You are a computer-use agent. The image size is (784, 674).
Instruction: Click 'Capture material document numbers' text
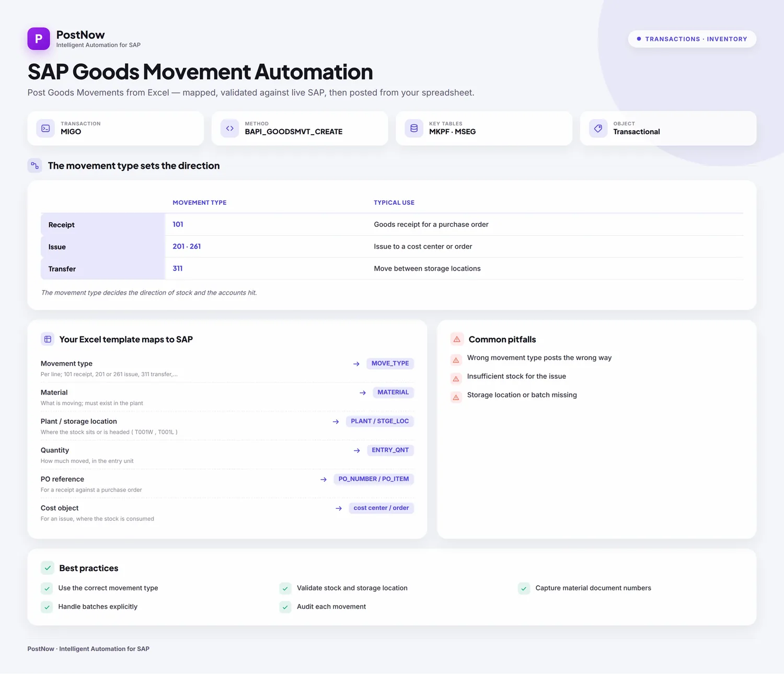[593, 588]
